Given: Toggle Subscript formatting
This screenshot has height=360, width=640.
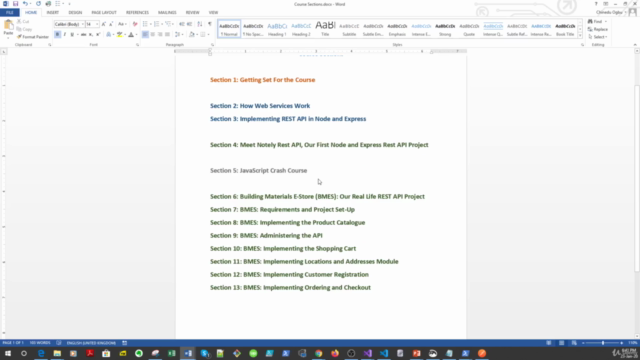Looking at the screenshot, I should click(91, 35).
